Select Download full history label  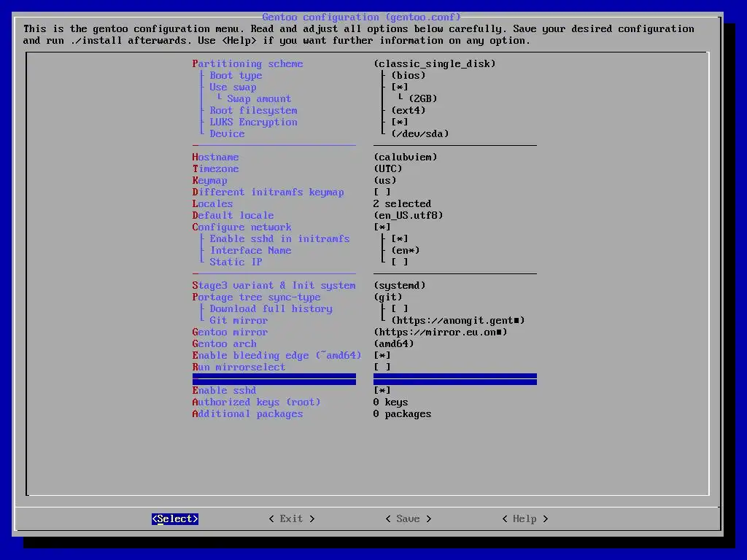(271, 308)
